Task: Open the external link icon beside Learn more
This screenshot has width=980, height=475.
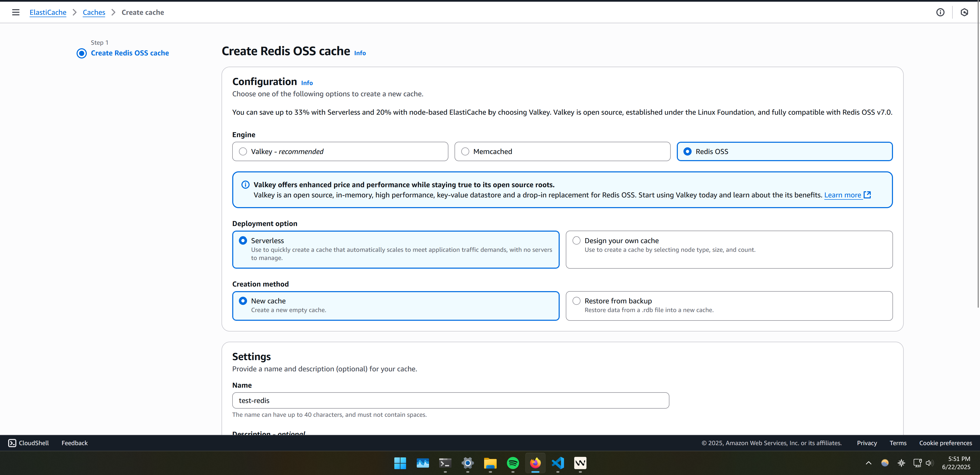Action: [867, 195]
